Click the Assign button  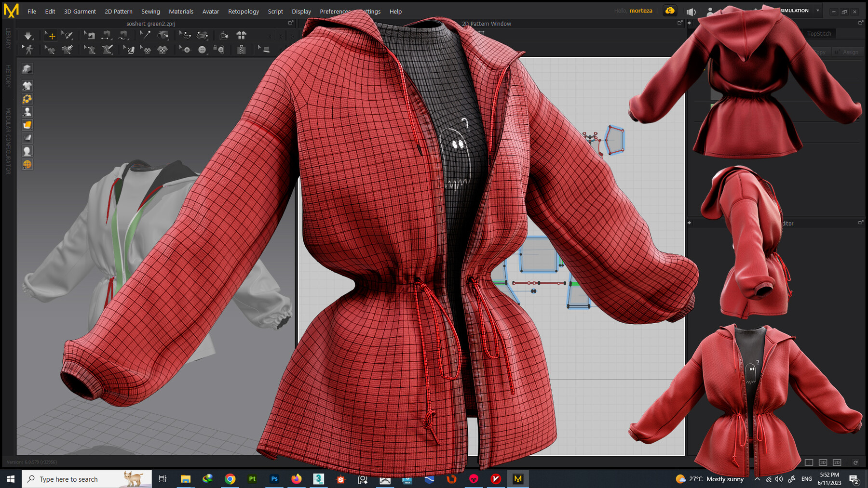click(848, 52)
